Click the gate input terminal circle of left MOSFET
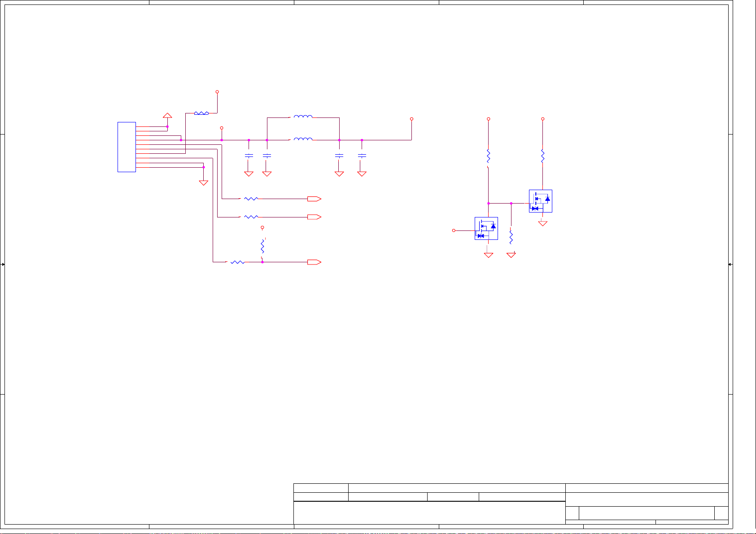 click(454, 230)
